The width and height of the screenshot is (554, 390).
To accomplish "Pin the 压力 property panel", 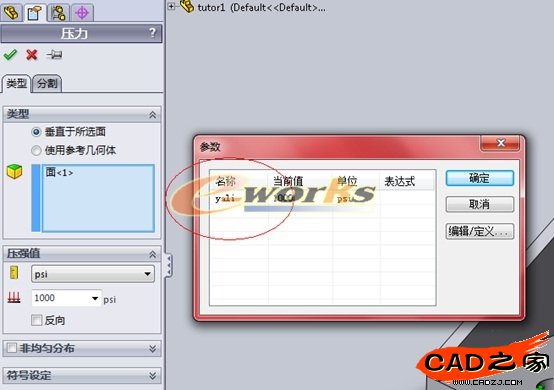I will click(x=54, y=55).
